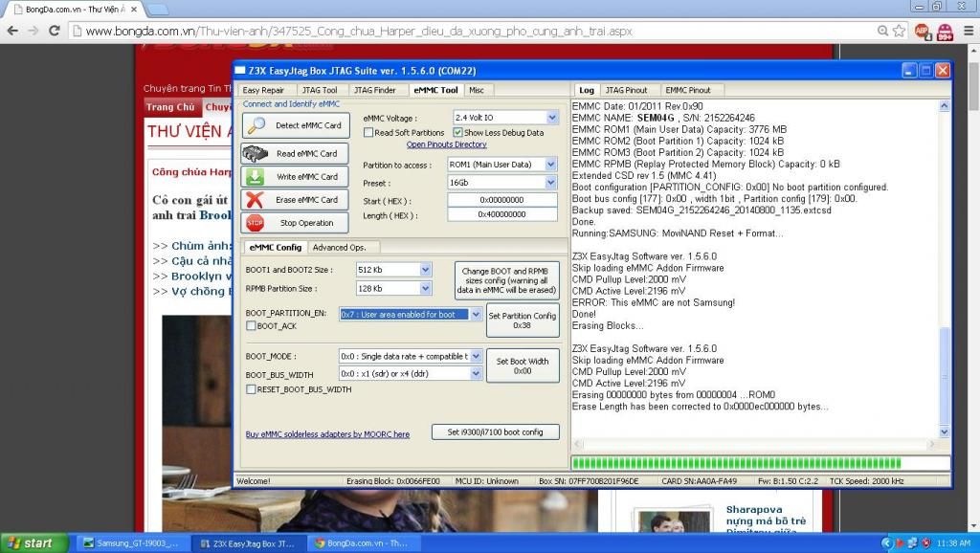
Task: Click the browser forward arrow
Action: pos(33,31)
